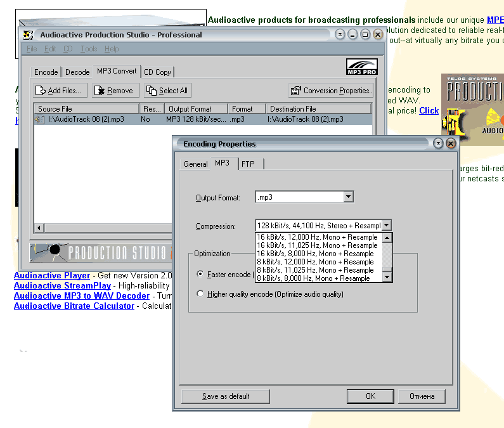Click file list horizontal scroll left arrow

39,228
